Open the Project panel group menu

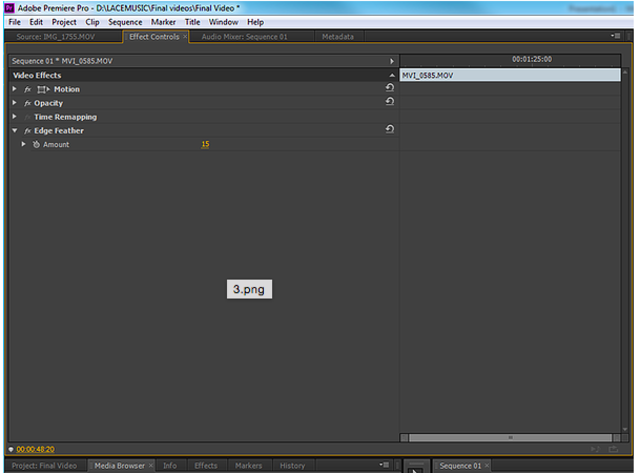384,465
